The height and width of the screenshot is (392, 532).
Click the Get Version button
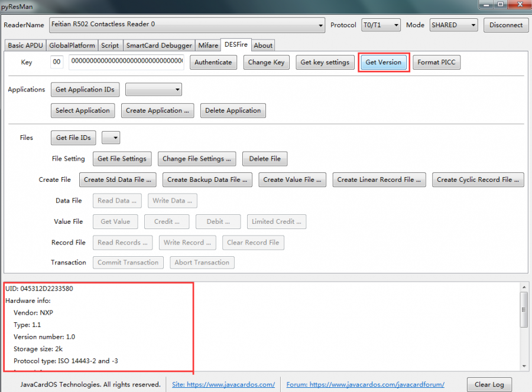pos(383,62)
